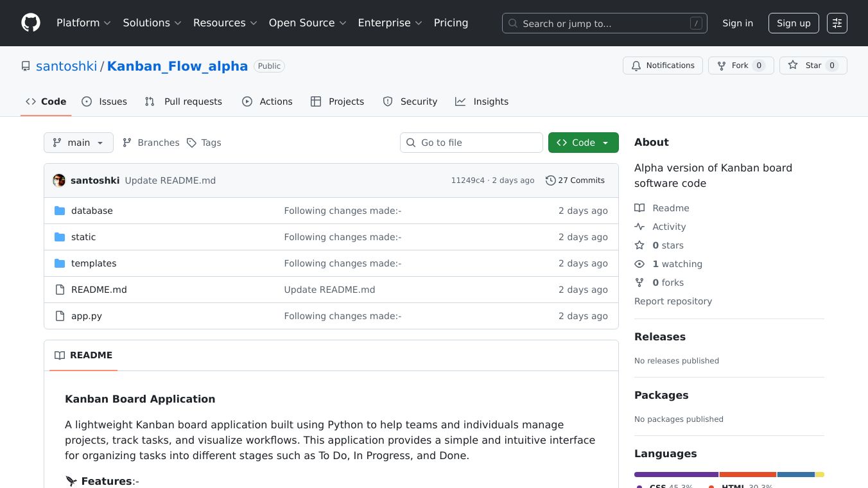This screenshot has width=868, height=488.
Task: Click the commit history clock icon
Action: (550, 180)
